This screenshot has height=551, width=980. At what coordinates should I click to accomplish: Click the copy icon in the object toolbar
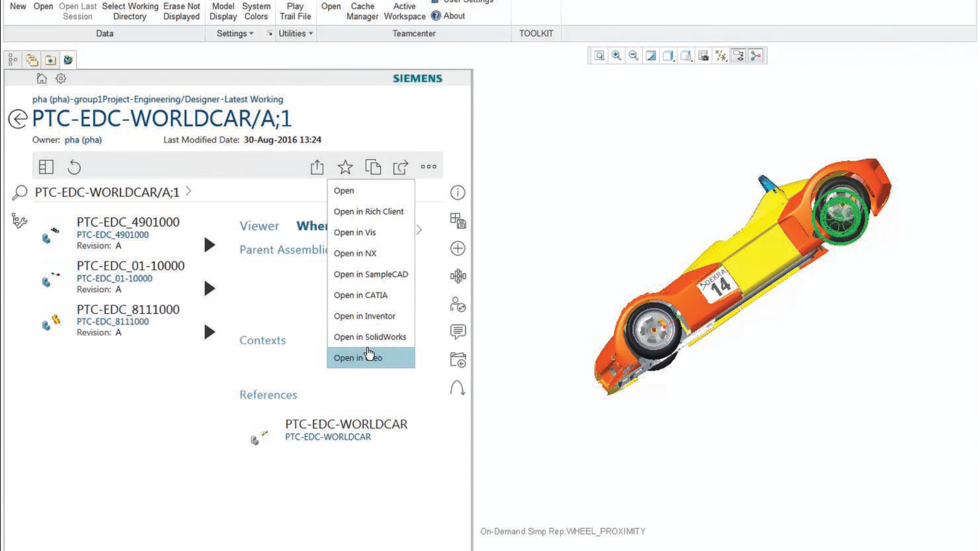374,167
